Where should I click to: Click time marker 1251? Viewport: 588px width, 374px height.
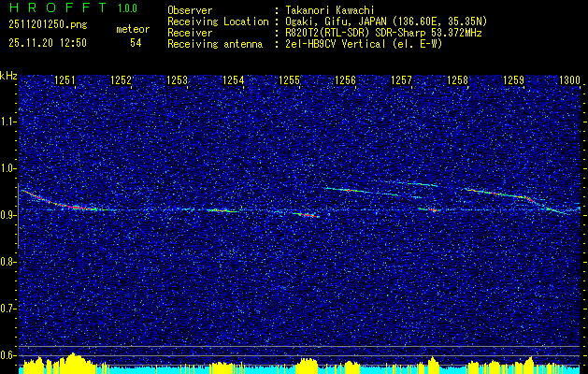point(65,80)
